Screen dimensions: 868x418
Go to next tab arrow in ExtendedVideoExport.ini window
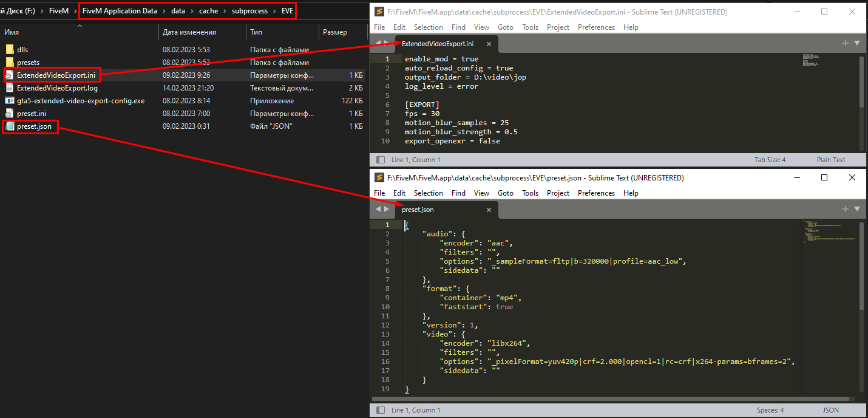pyautogui.click(x=387, y=43)
